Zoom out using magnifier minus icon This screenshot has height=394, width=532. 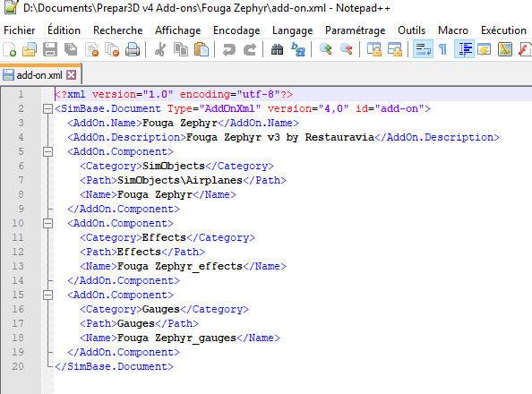347,49
